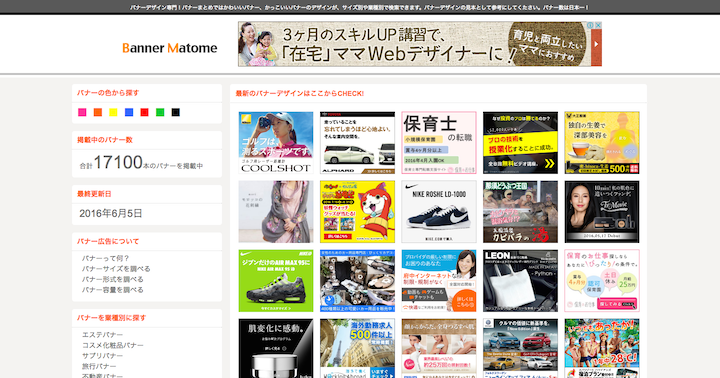Choose the black color swatch
Image resolution: width=720 pixels, height=378 pixels.
coord(176,112)
